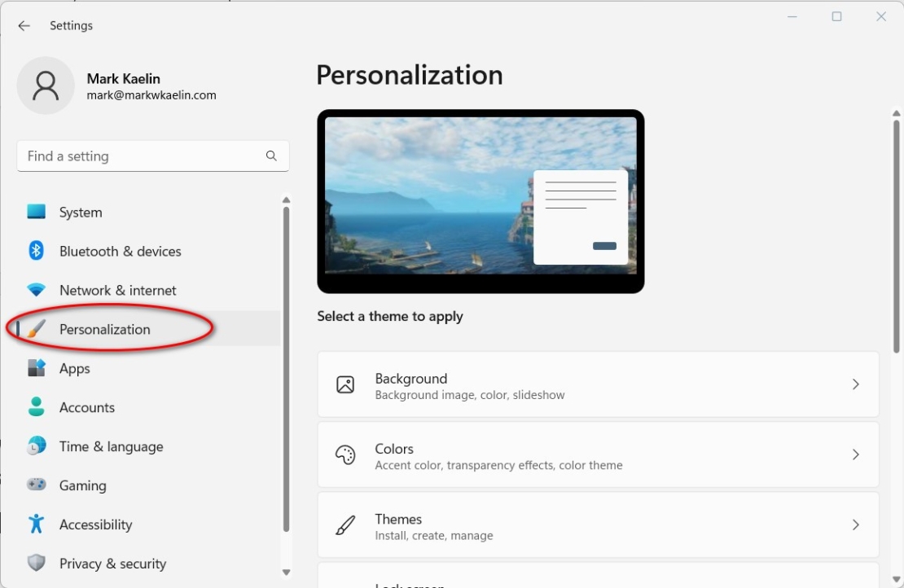
Task: Click inside the Find a setting field
Action: (x=138, y=156)
